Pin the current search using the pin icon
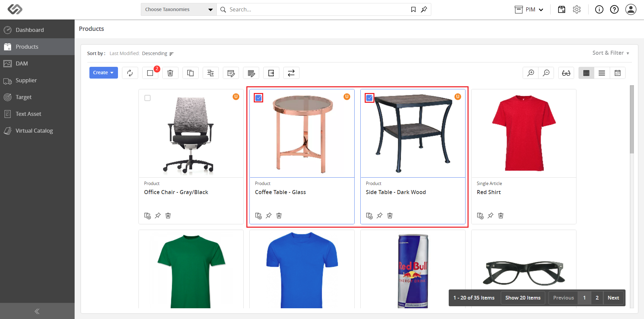 [424, 9]
